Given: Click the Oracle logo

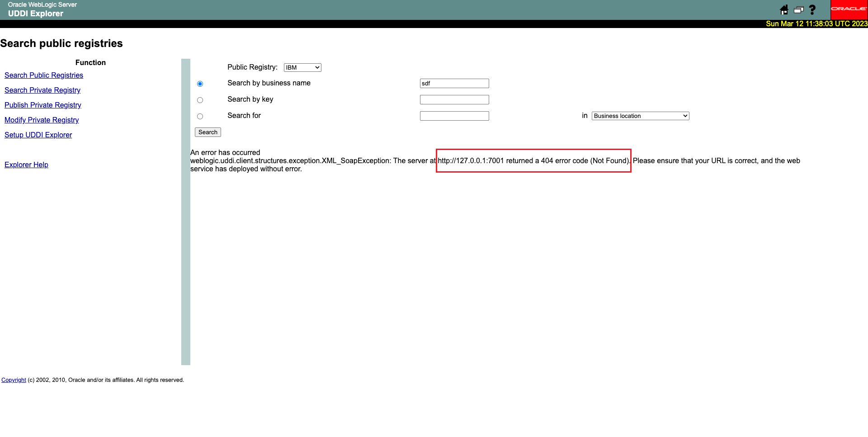Looking at the screenshot, I should tap(849, 9).
